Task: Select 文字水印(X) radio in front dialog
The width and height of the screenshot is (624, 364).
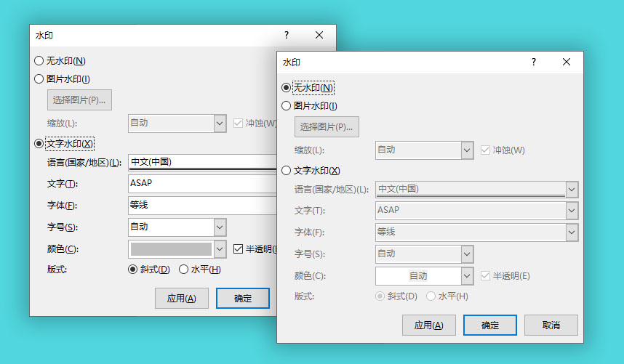Action: pos(286,171)
